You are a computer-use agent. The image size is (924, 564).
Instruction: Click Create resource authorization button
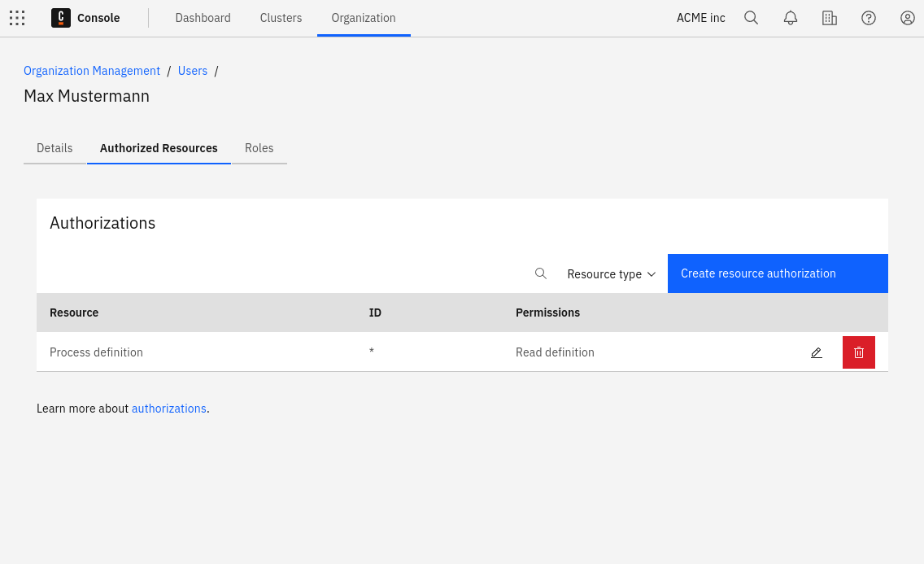point(777,273)
